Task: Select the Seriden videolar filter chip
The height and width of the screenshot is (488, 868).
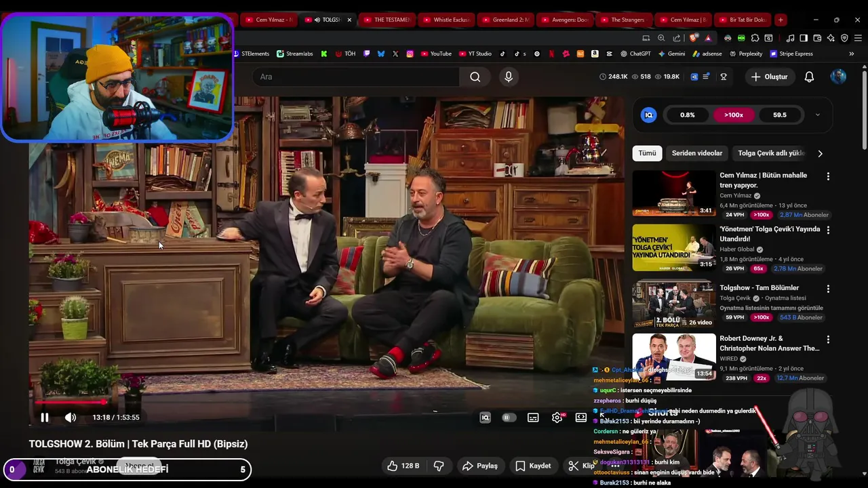Action: coord(697,153)
